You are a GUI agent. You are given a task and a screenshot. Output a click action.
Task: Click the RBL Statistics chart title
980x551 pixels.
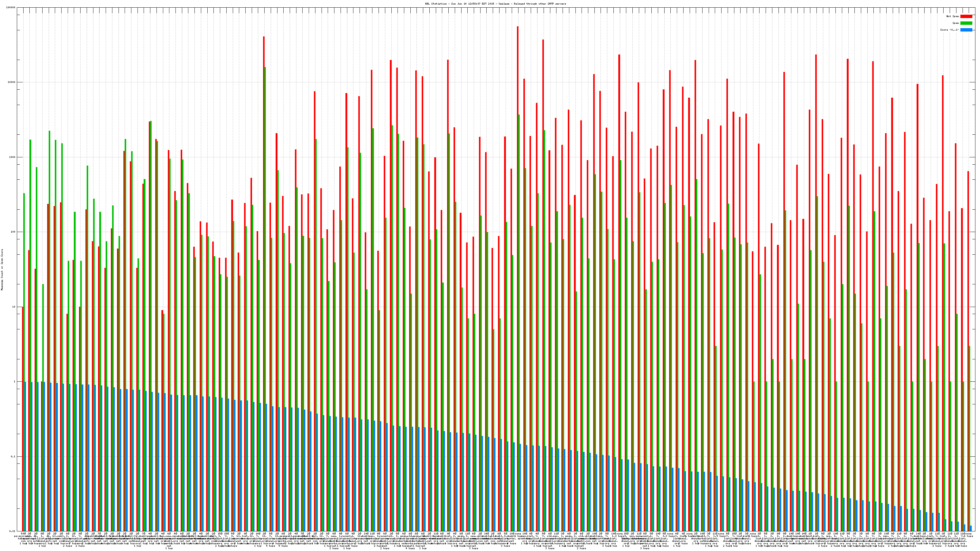495,4
